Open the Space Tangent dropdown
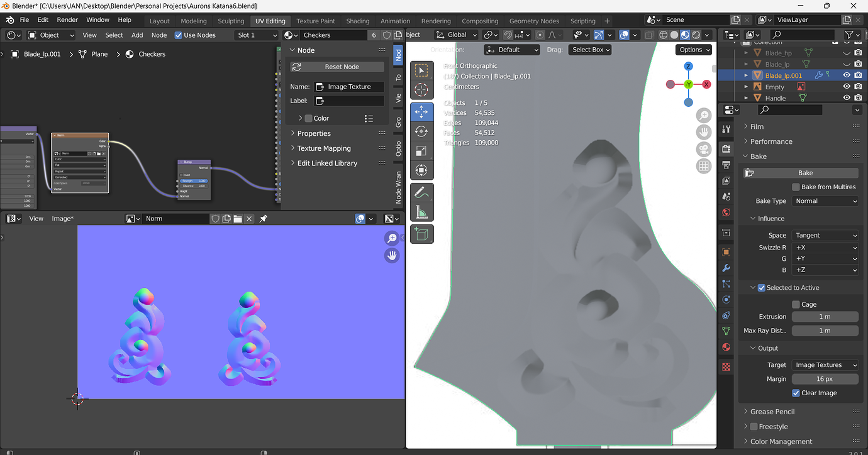 coord(825,235)
